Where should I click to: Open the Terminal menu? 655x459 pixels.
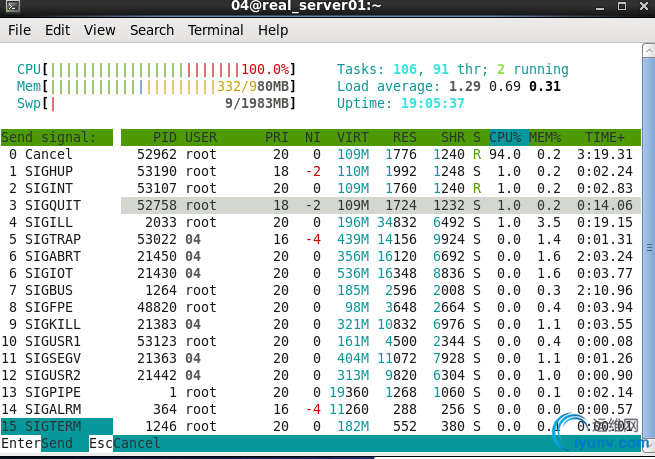[x=216, y=30]
